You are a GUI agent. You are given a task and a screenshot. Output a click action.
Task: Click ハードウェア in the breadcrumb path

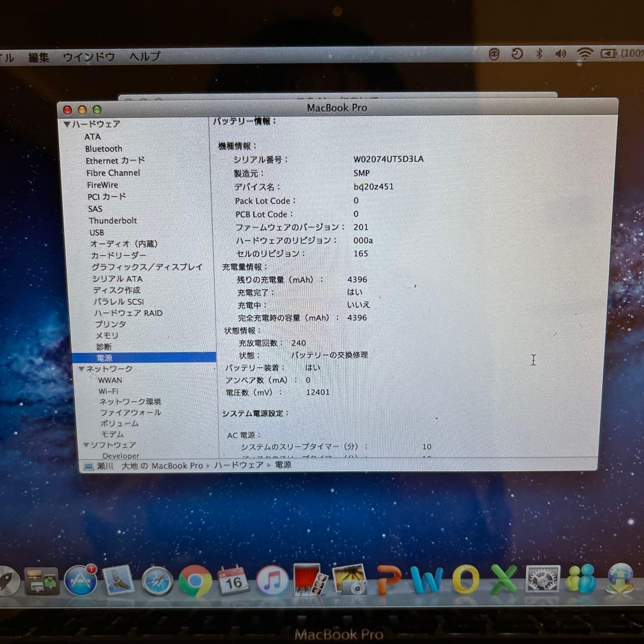(x=239, y=465)
